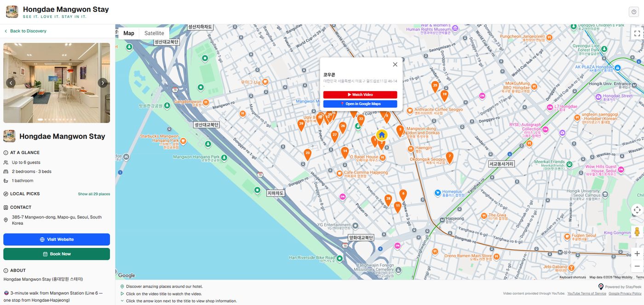
Task: Show all 29 local picks
Action: 94,194
